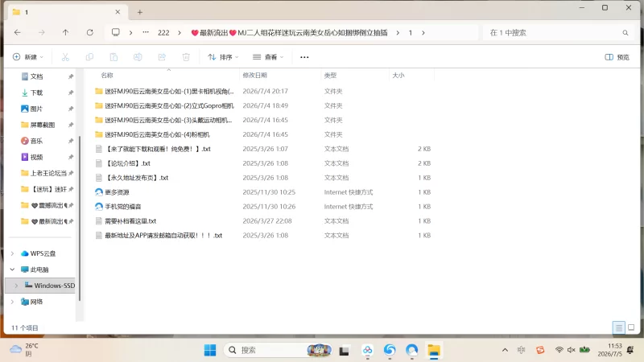Click the Paste clipboard icon
This screenshot has height=362, width=644.
(114, 57)
